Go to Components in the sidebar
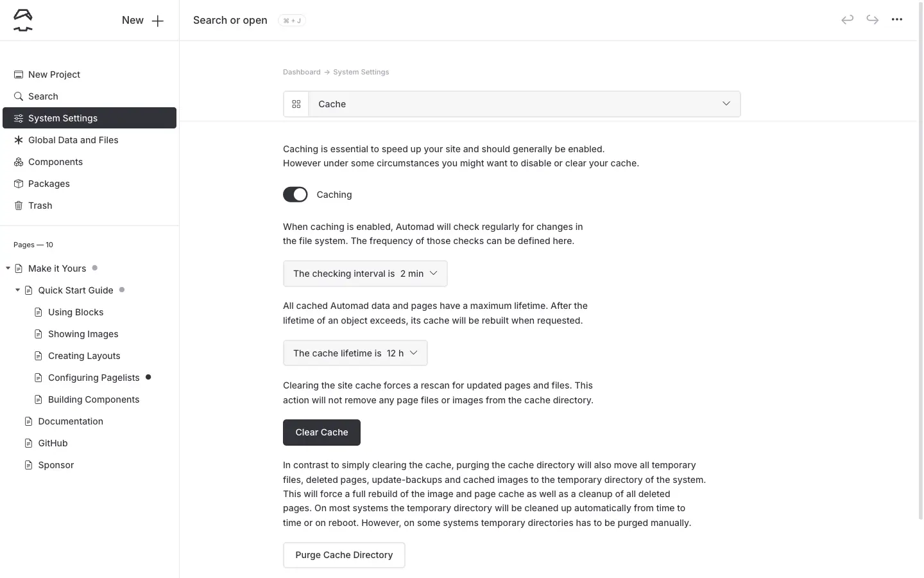924x578 pixels. (55, 162)
